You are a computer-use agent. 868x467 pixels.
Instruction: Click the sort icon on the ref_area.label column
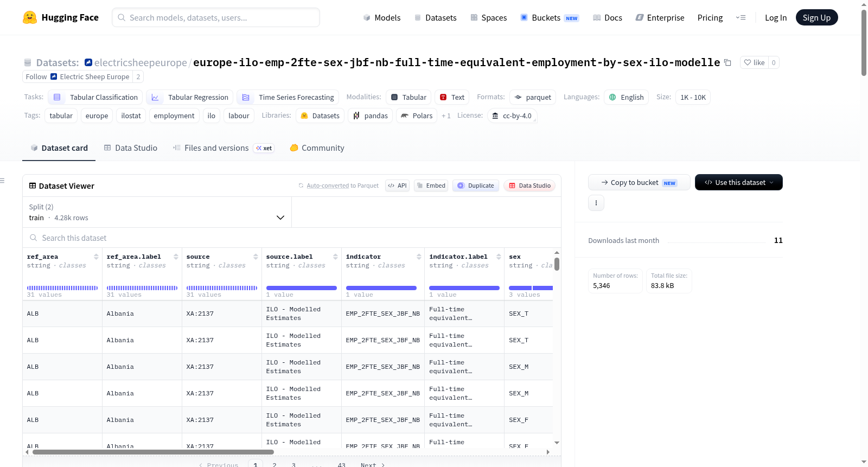(176, 257)
